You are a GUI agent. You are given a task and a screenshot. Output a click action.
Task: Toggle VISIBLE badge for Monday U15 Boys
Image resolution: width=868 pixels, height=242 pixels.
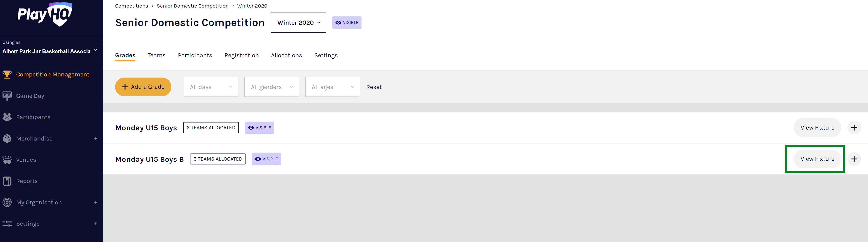click(259, 128)
